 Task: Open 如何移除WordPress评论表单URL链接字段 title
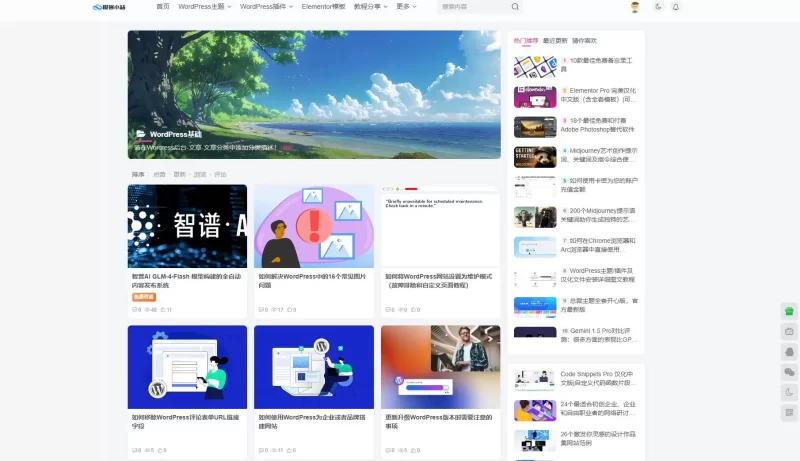pos(185,421)
